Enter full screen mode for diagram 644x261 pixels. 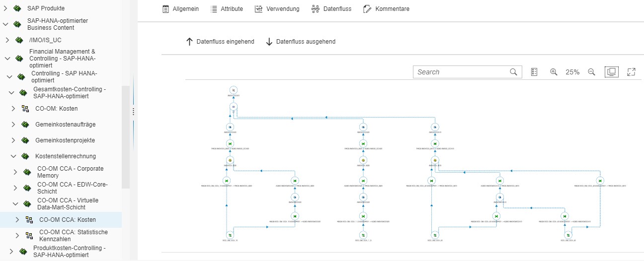pyautogui.click(x=632, y=72)
